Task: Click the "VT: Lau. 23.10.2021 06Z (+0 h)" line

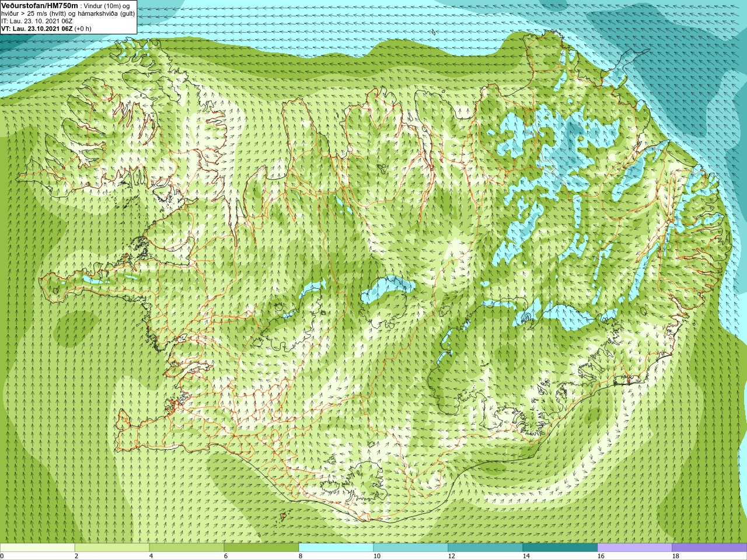Action: (x=46, y=28)
